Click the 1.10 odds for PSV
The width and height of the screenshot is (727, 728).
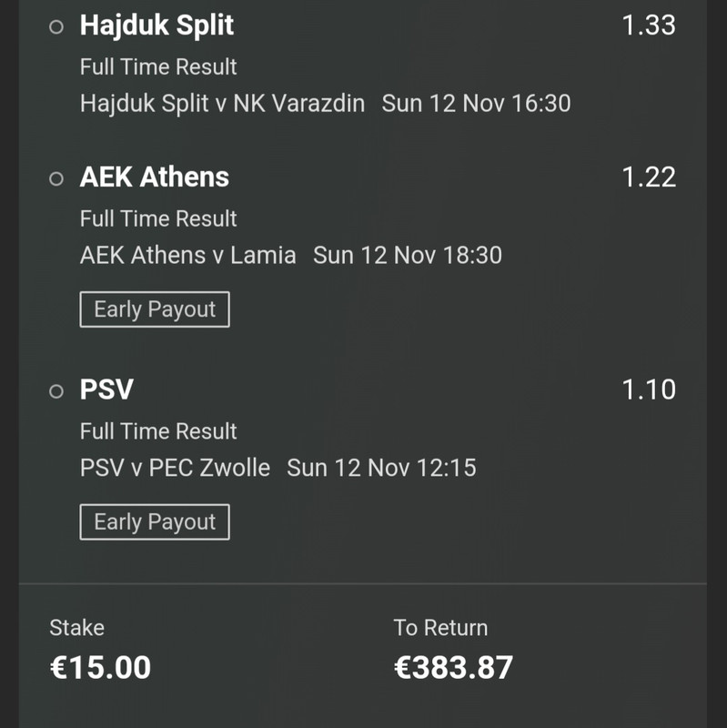point(648,390)
